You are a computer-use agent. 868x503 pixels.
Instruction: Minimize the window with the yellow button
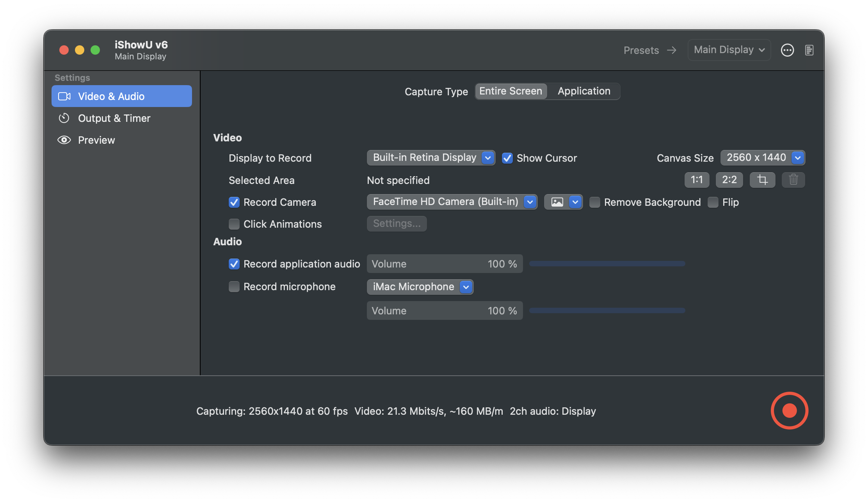point(80,50)
